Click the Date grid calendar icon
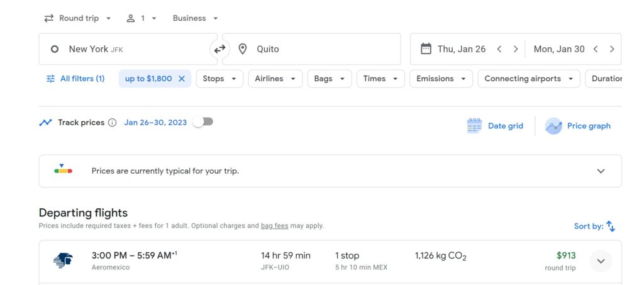This screenshot has width=644, height=285. coord(474,126)
